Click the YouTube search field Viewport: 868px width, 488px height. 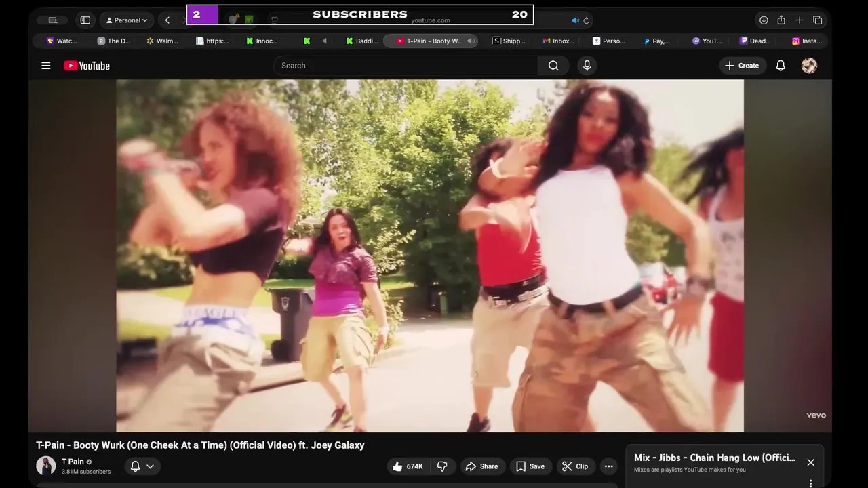(x=406, y=66)
